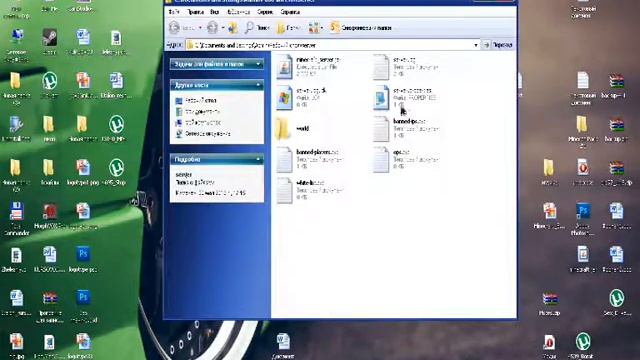Click the Forward navigation arrow icon
The height and width of the screenshot is (360, 640).
click(x=212, y=28)
